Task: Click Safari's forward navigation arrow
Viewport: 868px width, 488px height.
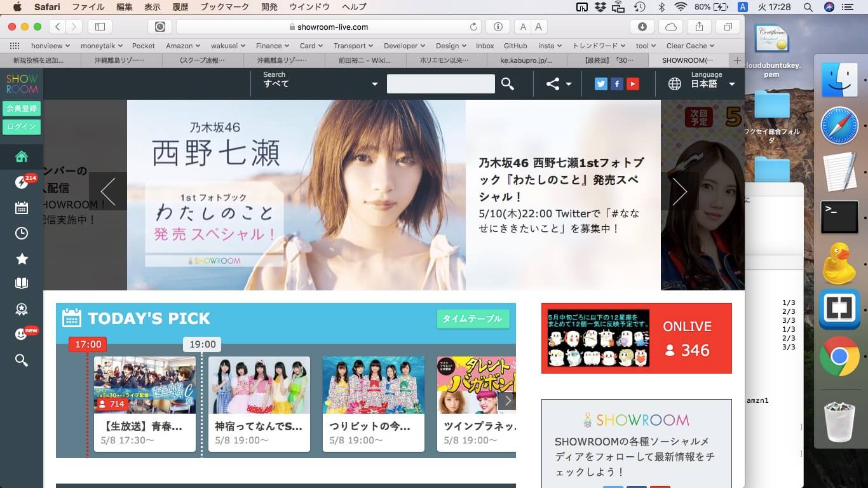Action: (74, 27)
